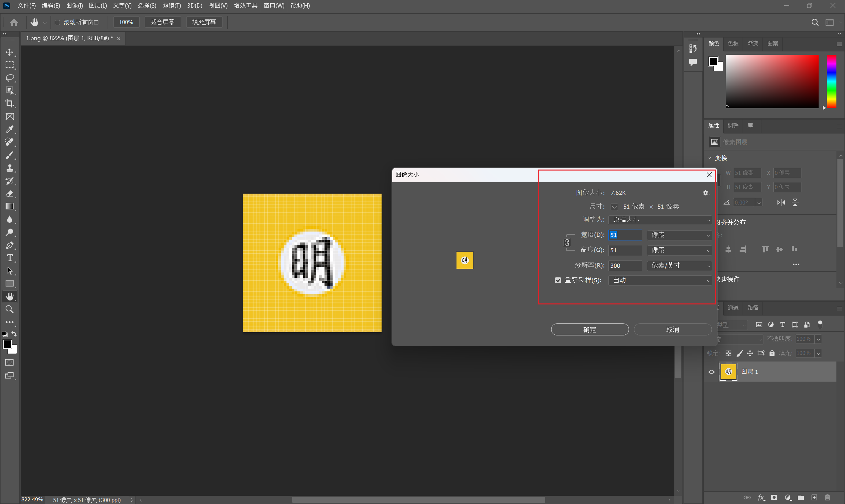Click the Height input field
The width and height of the screenshot is (845, 504).
click(625, 250)
